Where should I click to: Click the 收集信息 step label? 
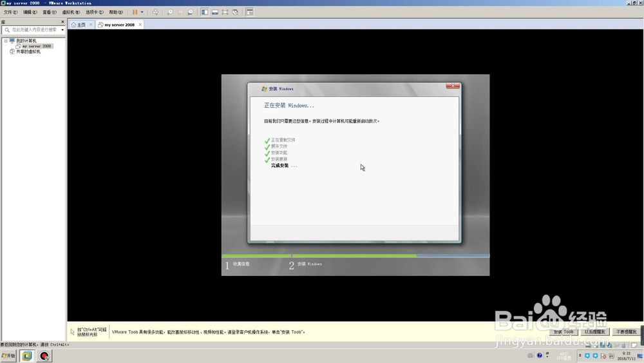coord(241,264)
